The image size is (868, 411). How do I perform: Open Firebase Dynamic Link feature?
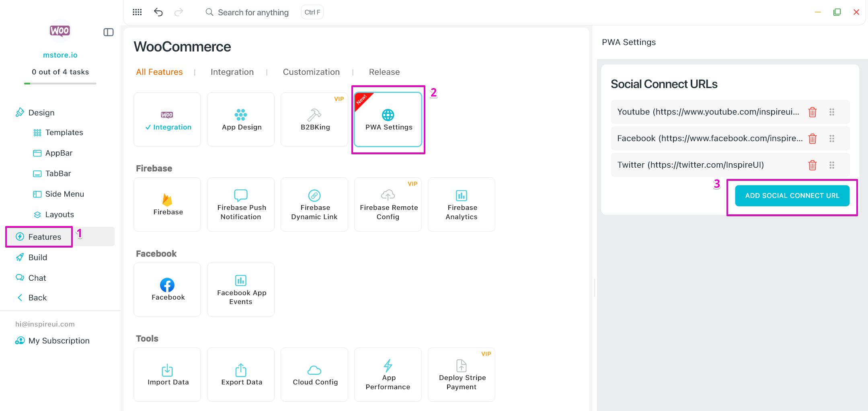[314, 204]
